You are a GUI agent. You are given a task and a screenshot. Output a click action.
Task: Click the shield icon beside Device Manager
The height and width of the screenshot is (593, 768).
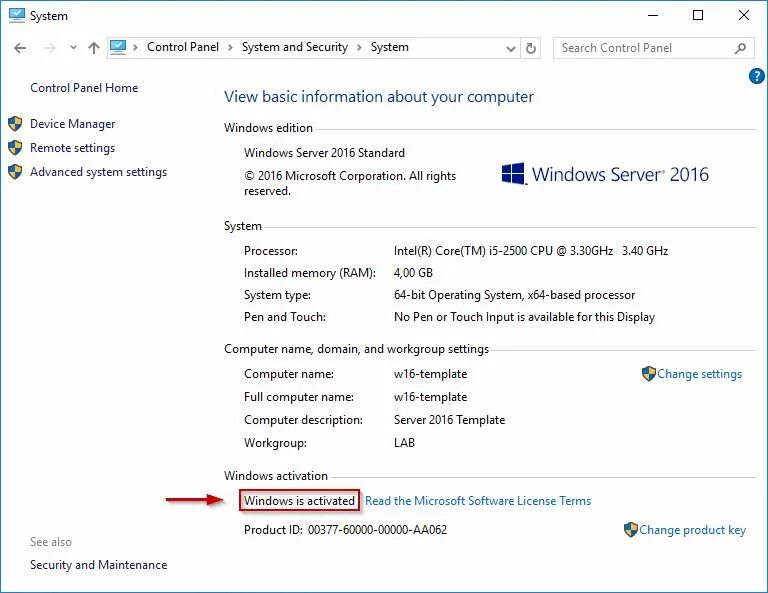15,123
